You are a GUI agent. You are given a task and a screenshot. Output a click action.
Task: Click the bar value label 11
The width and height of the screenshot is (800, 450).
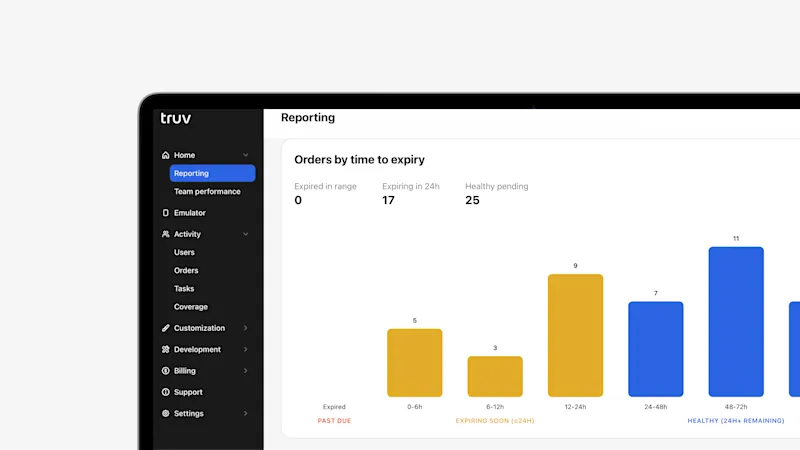click(736, 238)
